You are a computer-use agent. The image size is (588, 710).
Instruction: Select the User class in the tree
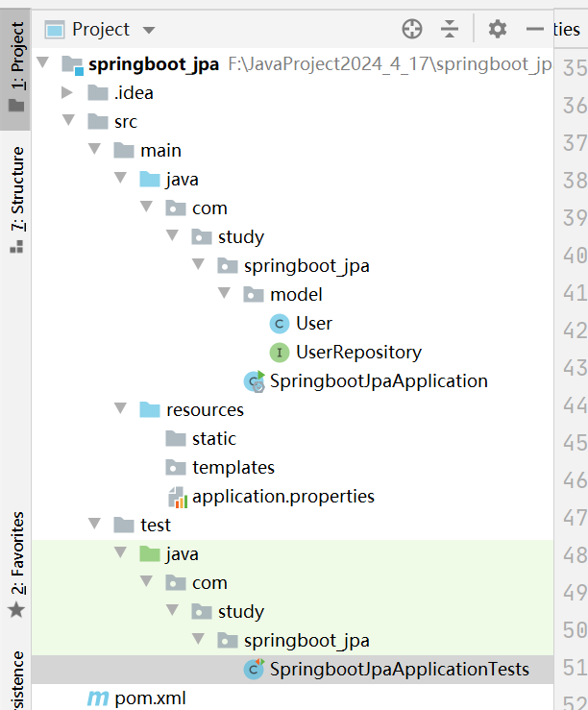point(313,324)
